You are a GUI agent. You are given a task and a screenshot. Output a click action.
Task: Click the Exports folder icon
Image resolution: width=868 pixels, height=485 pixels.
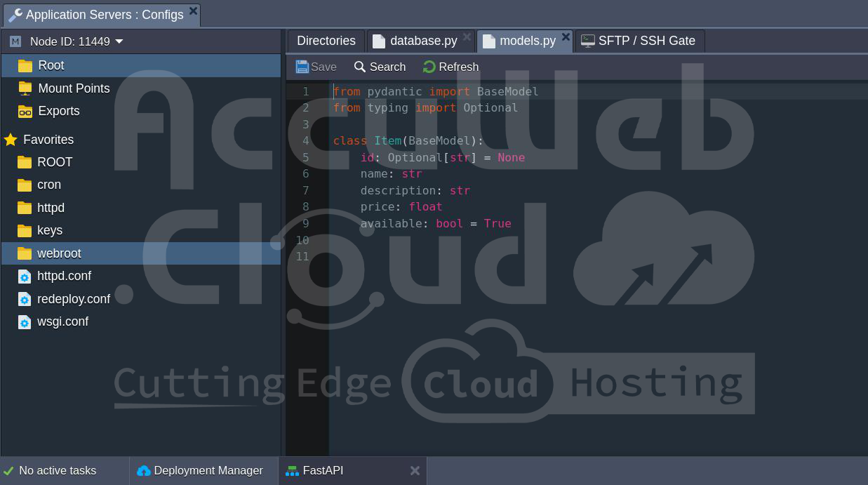pyautogui.click(x=25, y=111)
